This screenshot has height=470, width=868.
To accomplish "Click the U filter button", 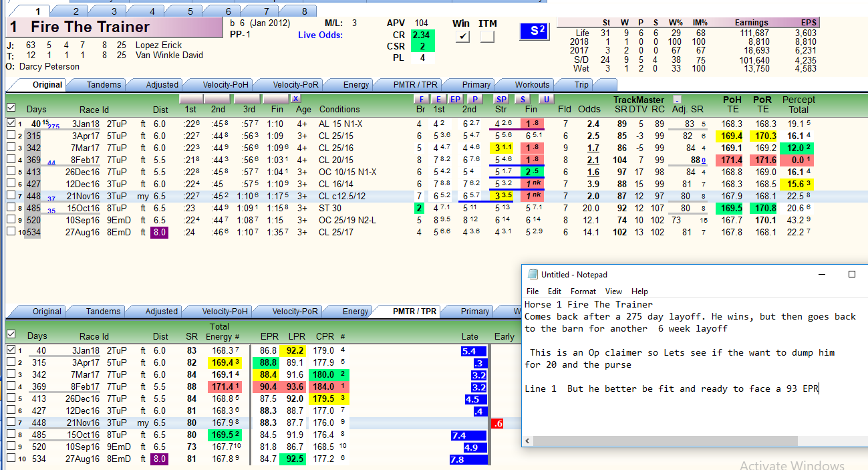I will [x=546, y=99].
